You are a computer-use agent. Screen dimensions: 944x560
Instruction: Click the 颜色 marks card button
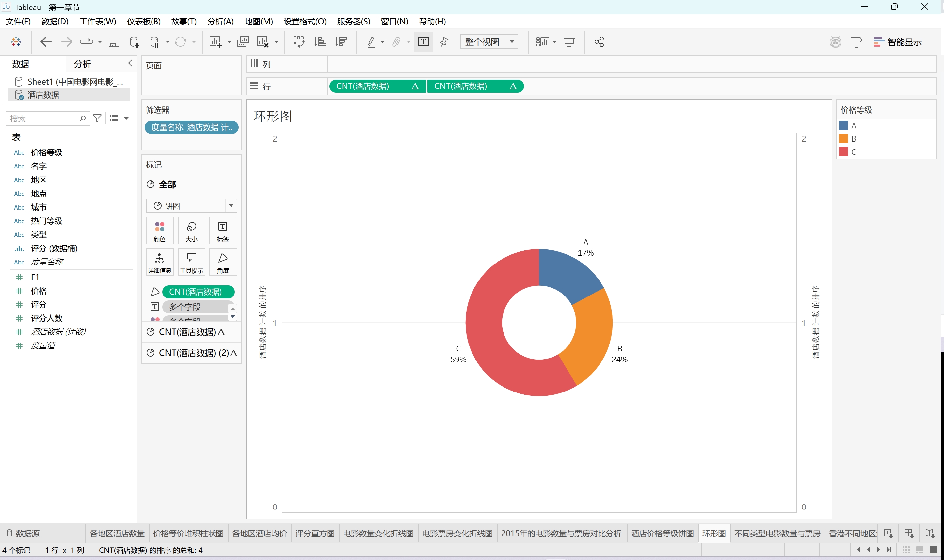click(160, 231)
